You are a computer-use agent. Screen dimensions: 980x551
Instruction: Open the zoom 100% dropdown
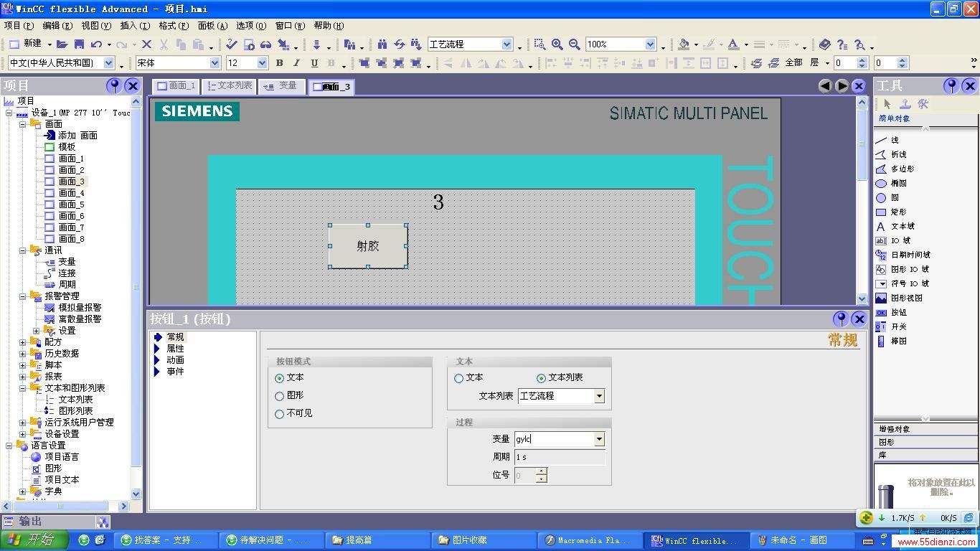click(651, 44)
